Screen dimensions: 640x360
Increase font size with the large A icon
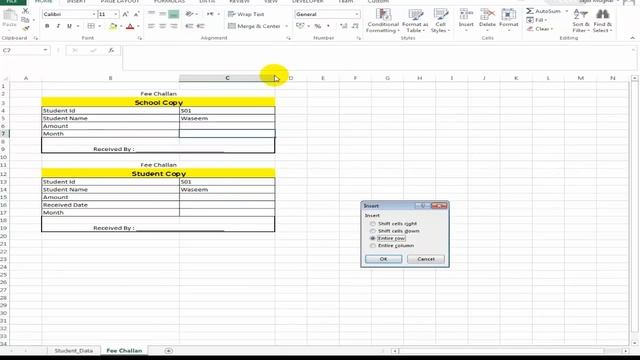click(125, 14)
